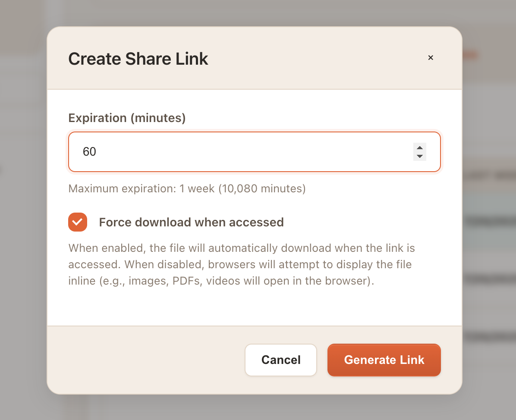Increase expiration with the up arrow
Screen dimensions: 516x420
coord(419,148)
